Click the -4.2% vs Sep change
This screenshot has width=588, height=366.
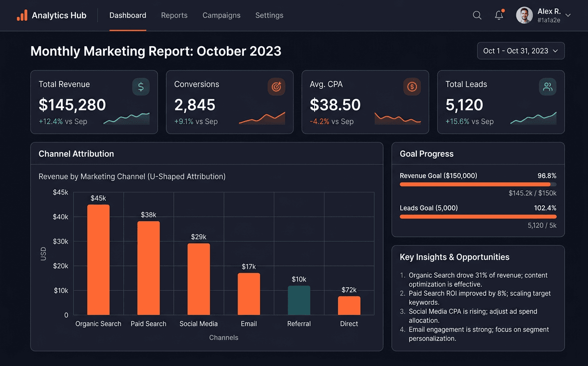pyautogui.click(x=332, y=122)
